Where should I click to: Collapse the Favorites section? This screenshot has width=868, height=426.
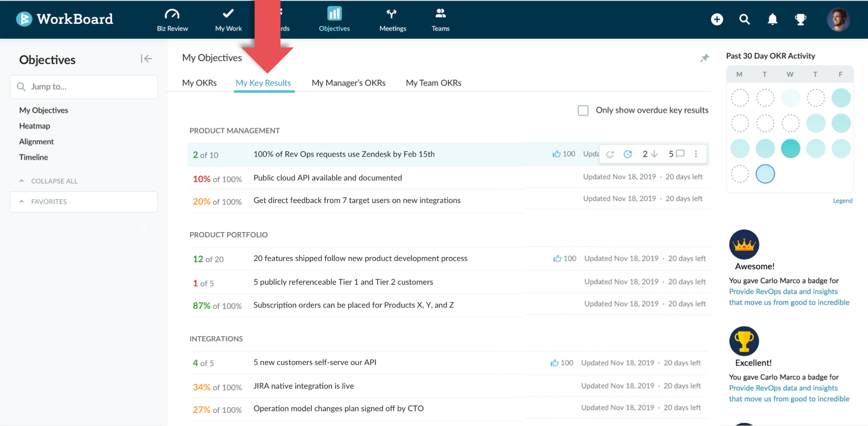tap(84, 201)
